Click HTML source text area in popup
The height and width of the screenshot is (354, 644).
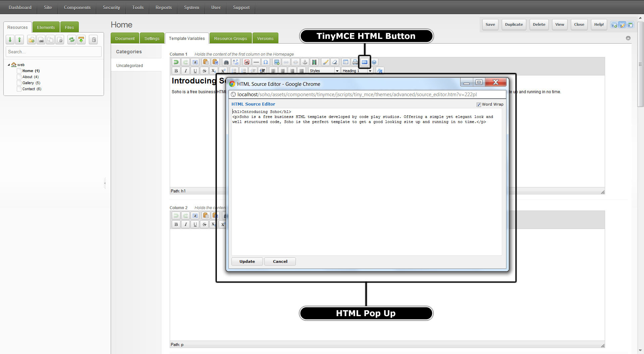[367, 182]
